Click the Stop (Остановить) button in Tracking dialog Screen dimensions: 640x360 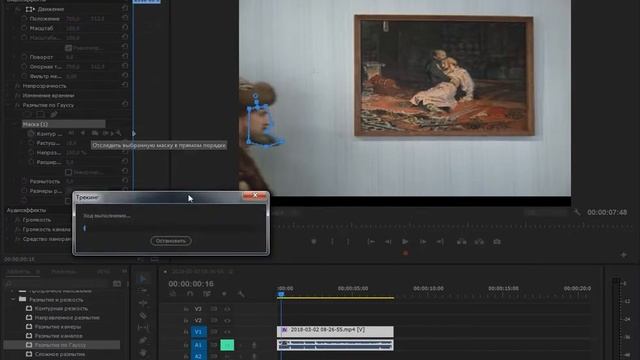[x=171, y=241]
